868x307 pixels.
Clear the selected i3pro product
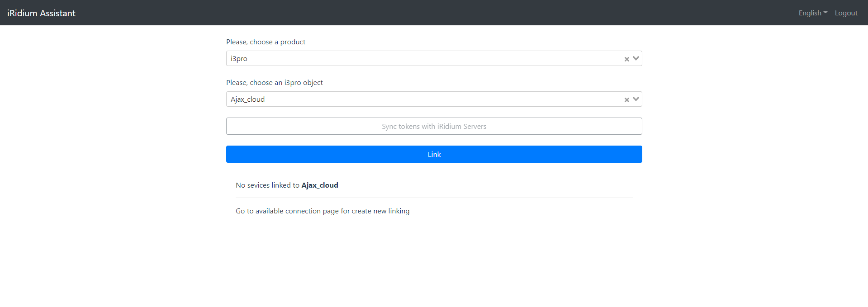click(626, 59)
